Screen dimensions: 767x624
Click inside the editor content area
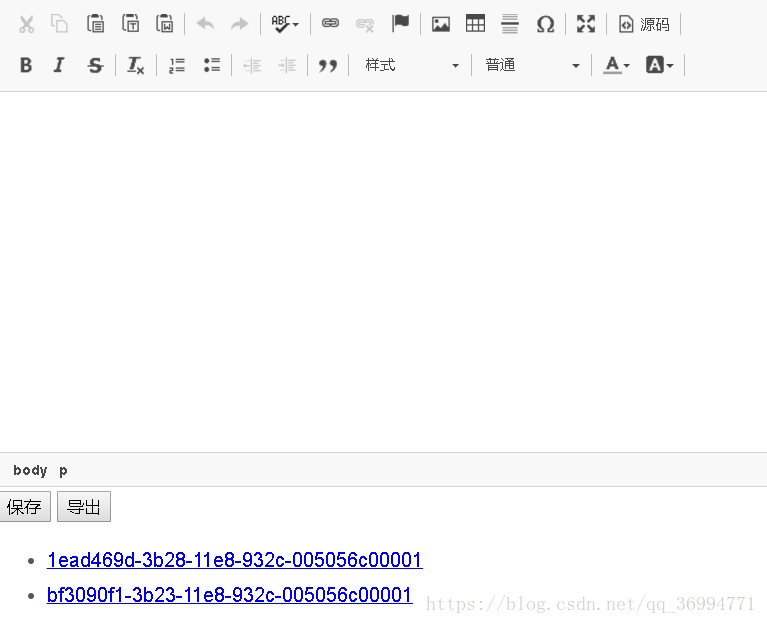click(x=384, y=271)
